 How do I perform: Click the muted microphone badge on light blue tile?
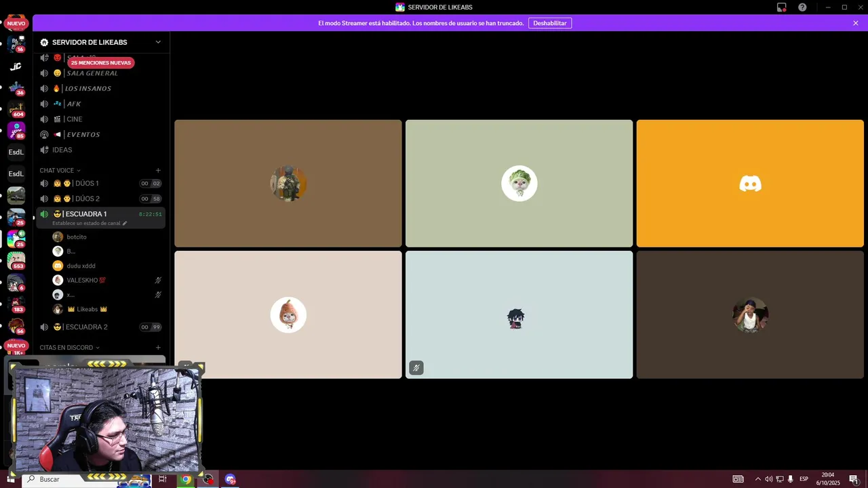tap(416, 368)
